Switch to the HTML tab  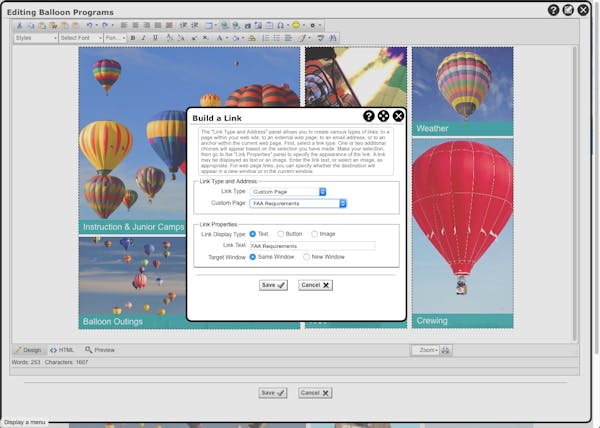coord(62,350)
